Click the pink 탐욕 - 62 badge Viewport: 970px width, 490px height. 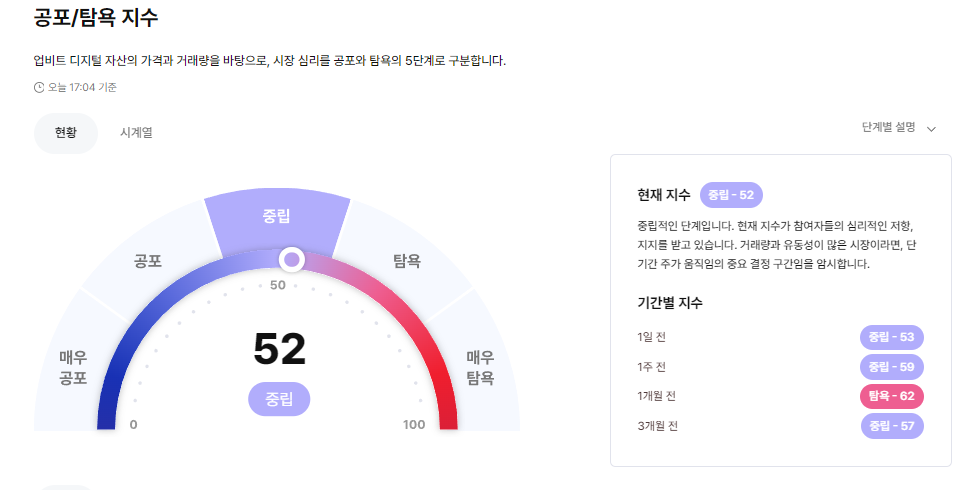click(x=891, y=396)
